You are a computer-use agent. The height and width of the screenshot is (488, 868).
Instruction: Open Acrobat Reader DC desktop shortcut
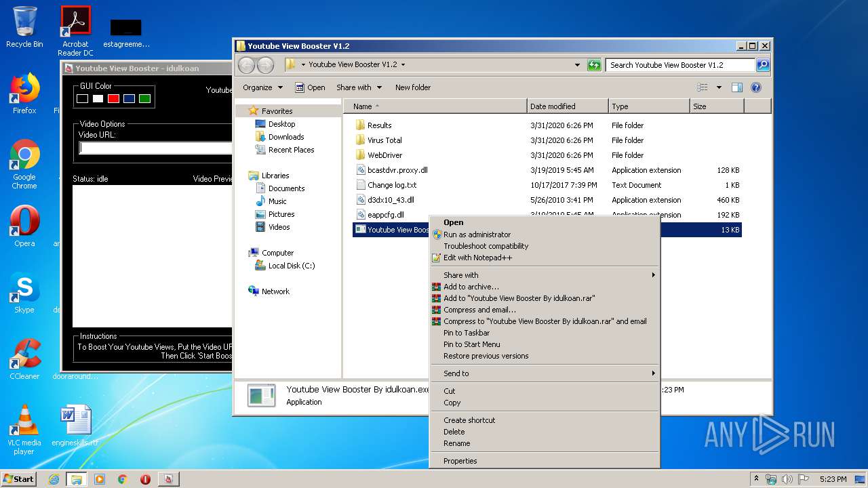[75, 30]
